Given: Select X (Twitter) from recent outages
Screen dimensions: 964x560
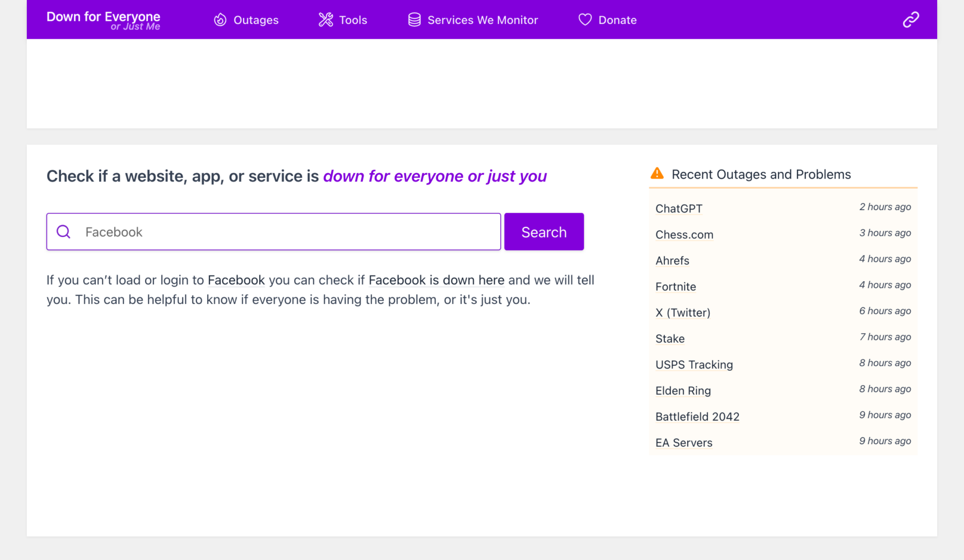Looking at the screenshot, I should [682, 312].
